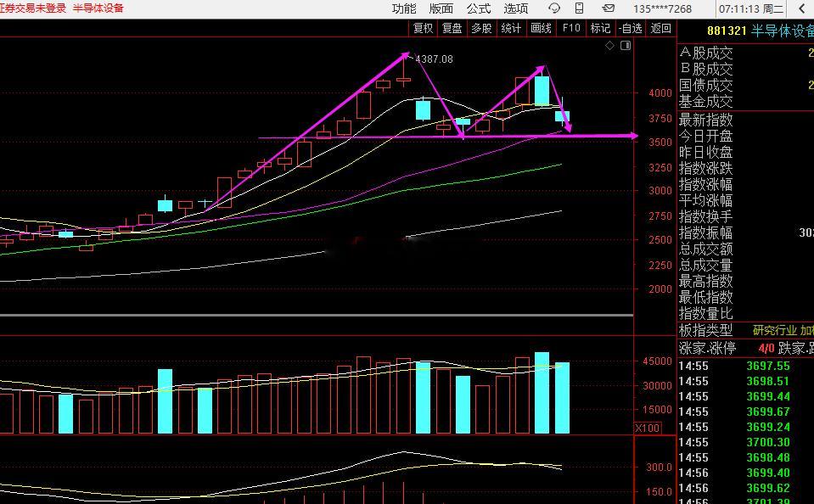Viewport: 814px width, 504px height.
Task: Click the 复权 toolbar button
Action: [x=423, y=29]
